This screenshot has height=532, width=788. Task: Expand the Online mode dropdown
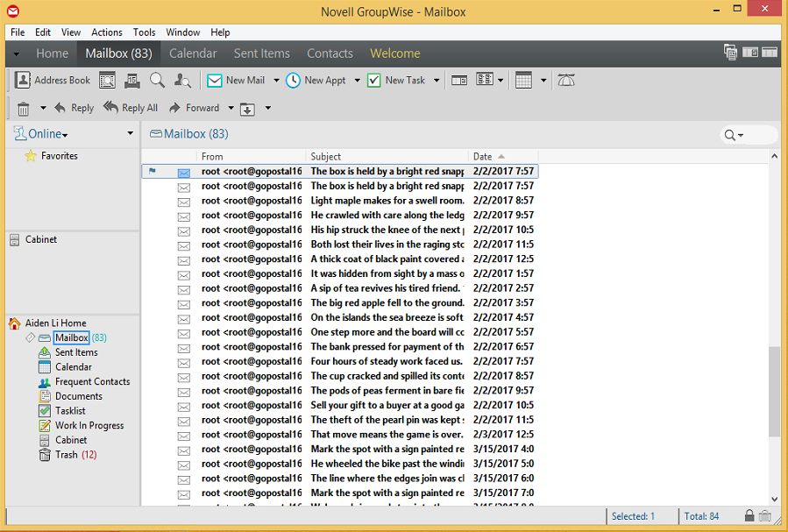[65, 134]
